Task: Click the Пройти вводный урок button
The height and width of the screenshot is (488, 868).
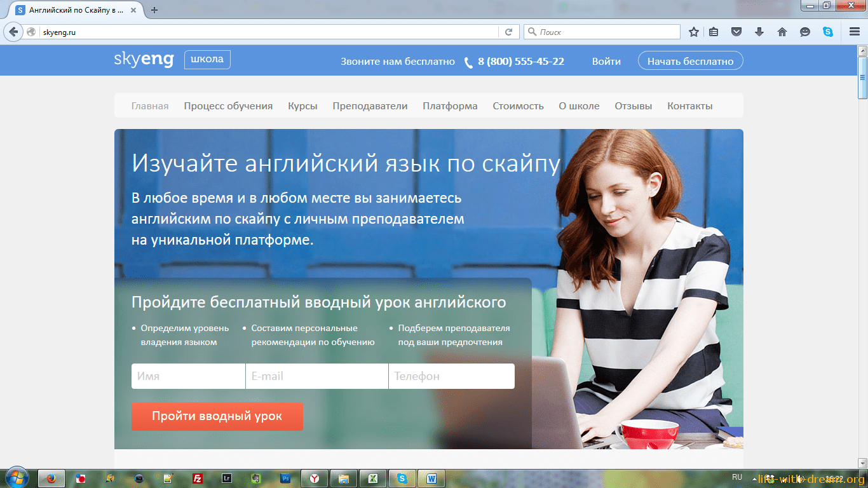Action: tap(217, 416)
